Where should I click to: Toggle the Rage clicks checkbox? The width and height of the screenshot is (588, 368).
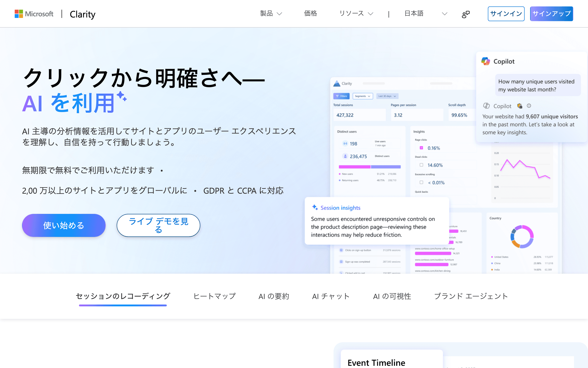(x=421, y=148)
